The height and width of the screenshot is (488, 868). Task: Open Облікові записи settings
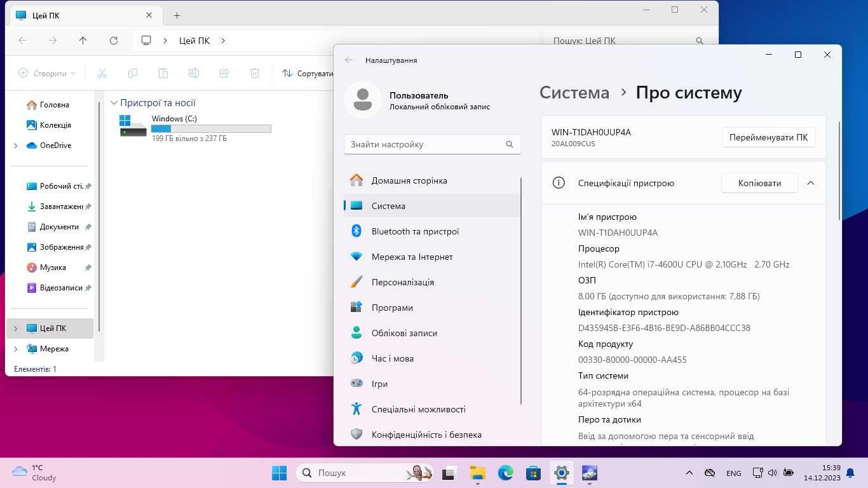[432, 333]
